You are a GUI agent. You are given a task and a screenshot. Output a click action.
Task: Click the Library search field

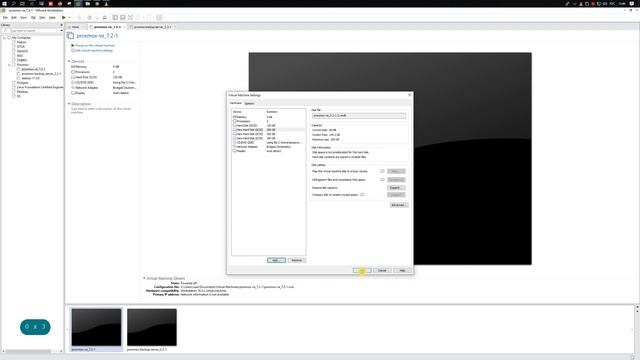coord(33,31)
